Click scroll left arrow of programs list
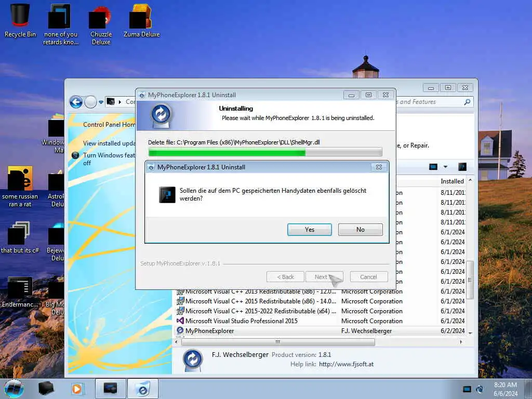 [x=177, y=342]
